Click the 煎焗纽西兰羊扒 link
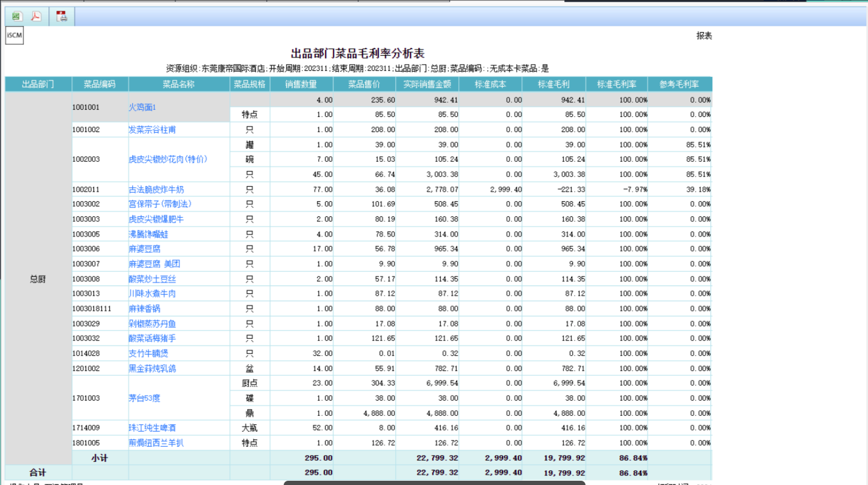Viewport: 868px width, 485px height. click(156, 443)
